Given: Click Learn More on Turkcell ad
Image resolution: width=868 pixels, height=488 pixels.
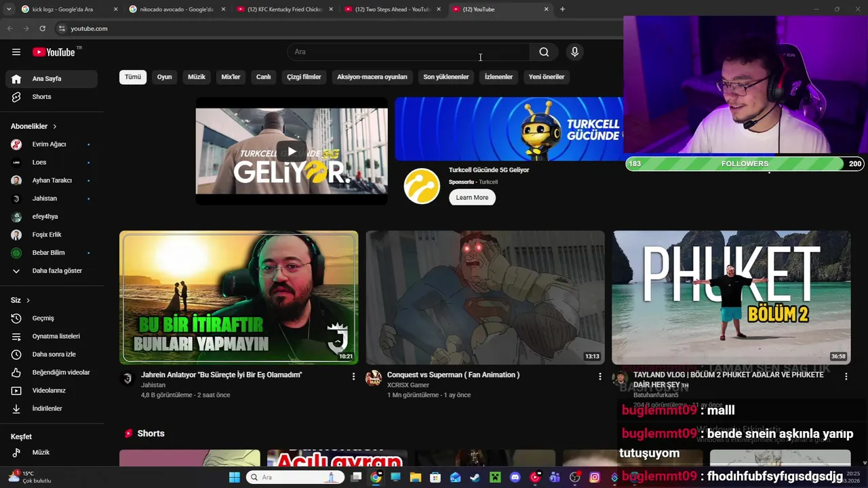Looking at the screenshot, I should pos(472,198).
